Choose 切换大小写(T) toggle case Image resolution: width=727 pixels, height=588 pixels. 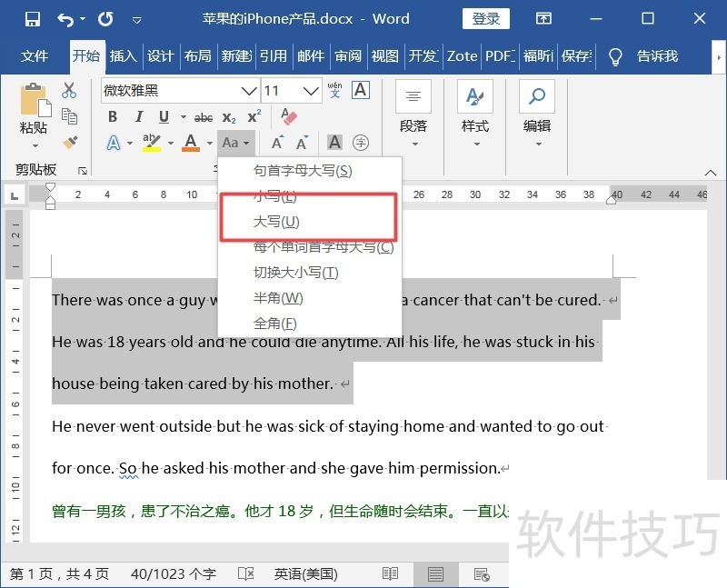(x=310, y=273)
